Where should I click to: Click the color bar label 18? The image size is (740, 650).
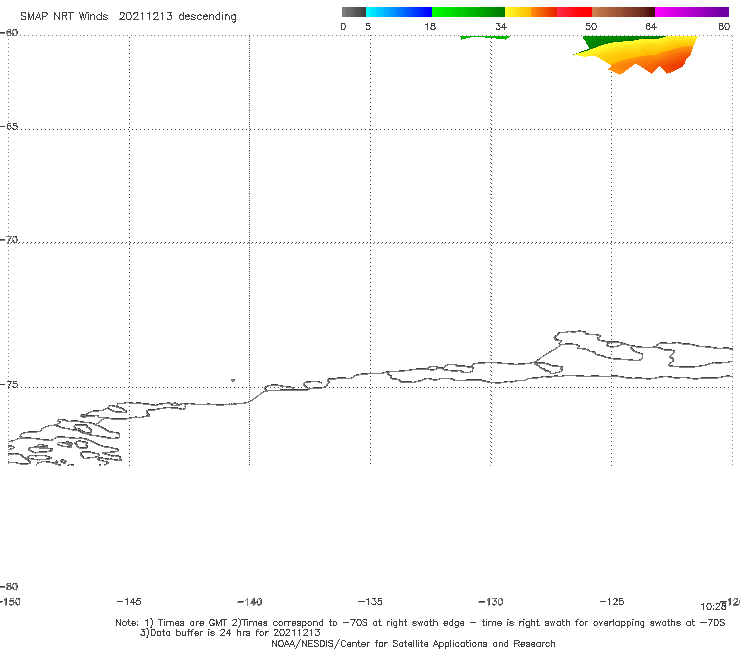(x=430, y=27)
